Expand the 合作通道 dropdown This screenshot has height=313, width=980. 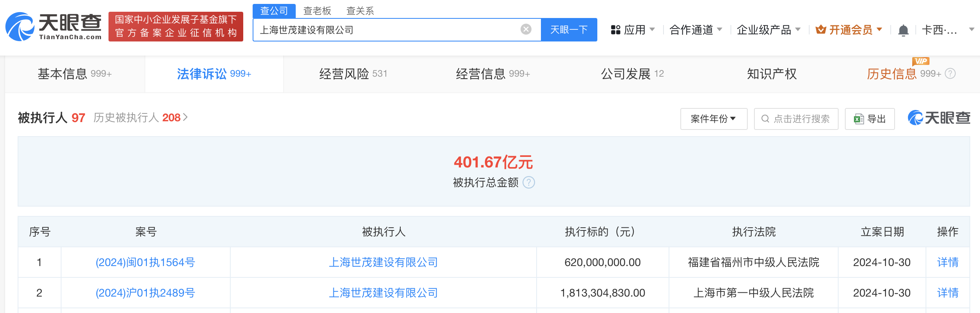point(720,29)
